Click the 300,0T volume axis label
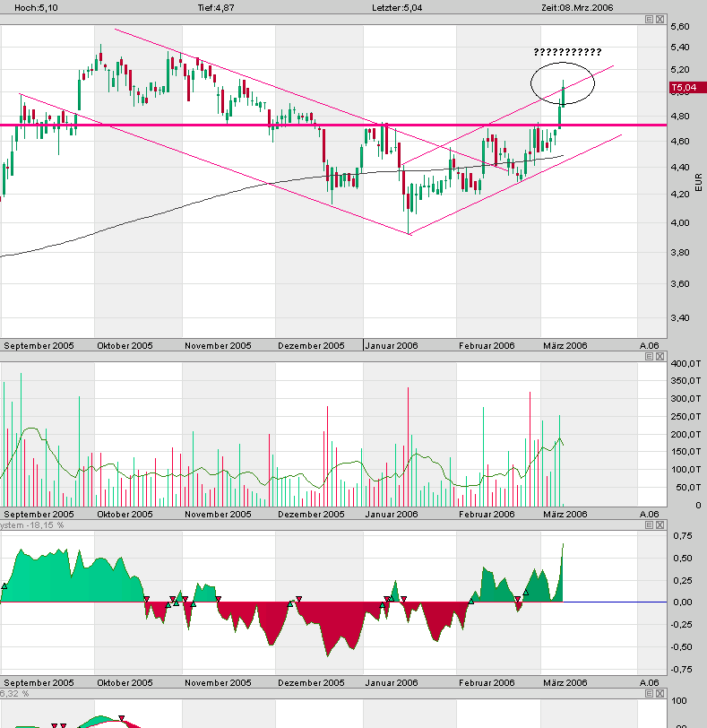The width and height of the screenshot is (707, 728). (685, 398)
